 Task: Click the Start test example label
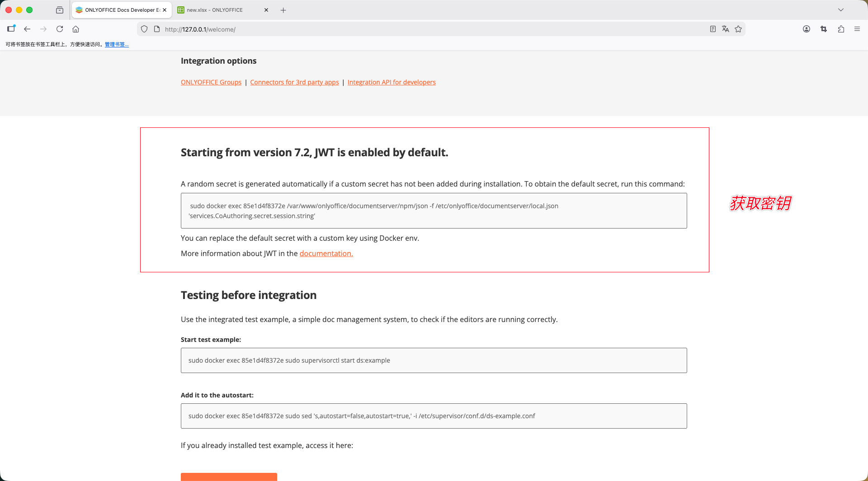coord(211,340)
